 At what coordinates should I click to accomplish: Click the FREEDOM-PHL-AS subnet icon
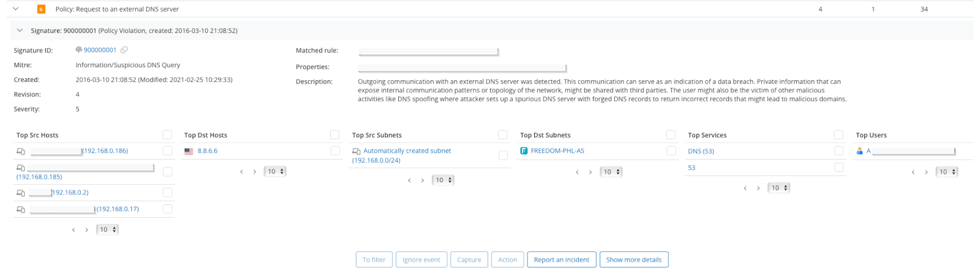(x=524, y=151)
